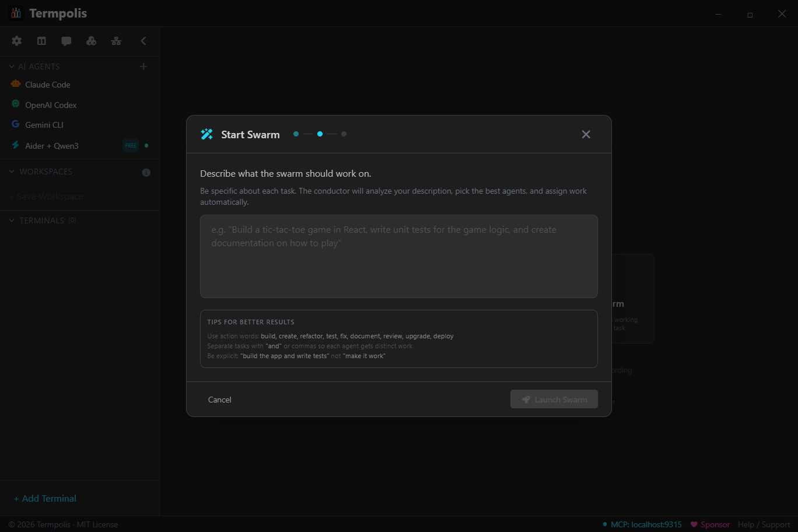
Task: Open the Termpolis settings gear
Action: (x=16, y=41)
